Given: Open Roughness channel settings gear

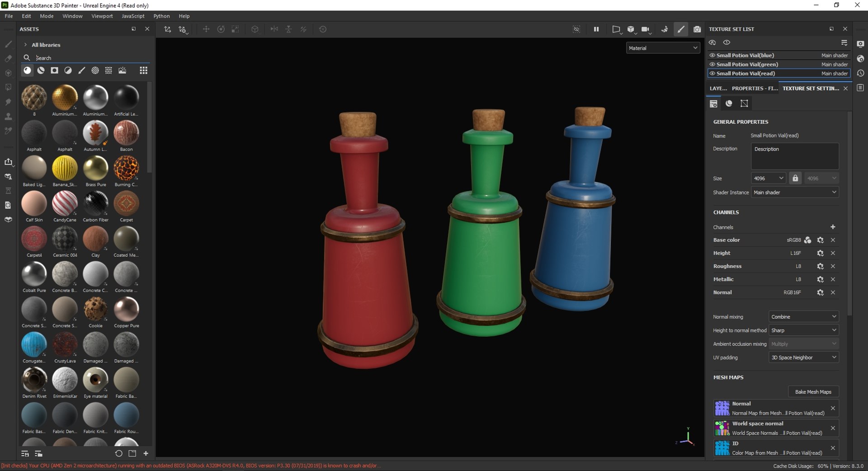Looking at the screenshot, I should point(820,266).
